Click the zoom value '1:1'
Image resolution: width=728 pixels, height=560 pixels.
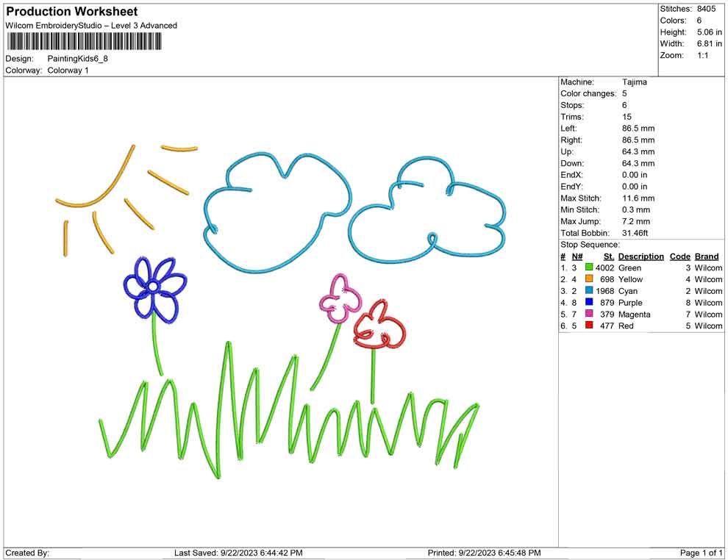(702, 55)
